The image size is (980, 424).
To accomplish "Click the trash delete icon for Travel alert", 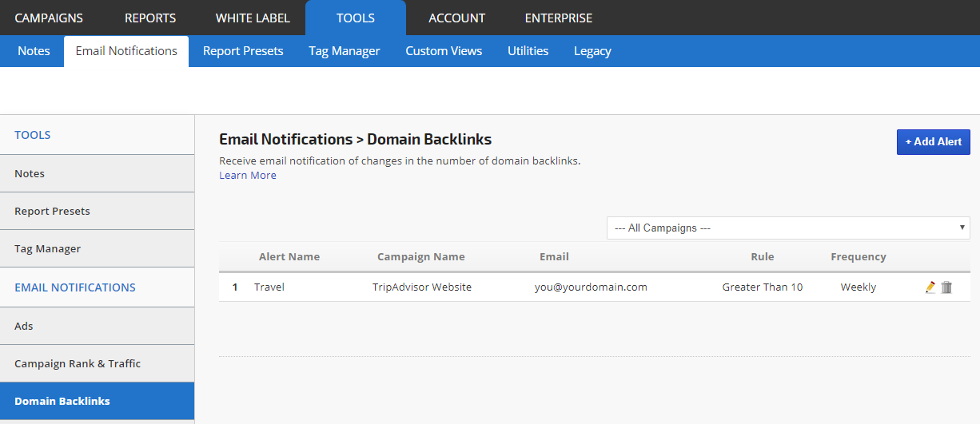I will tap(946, 287).
